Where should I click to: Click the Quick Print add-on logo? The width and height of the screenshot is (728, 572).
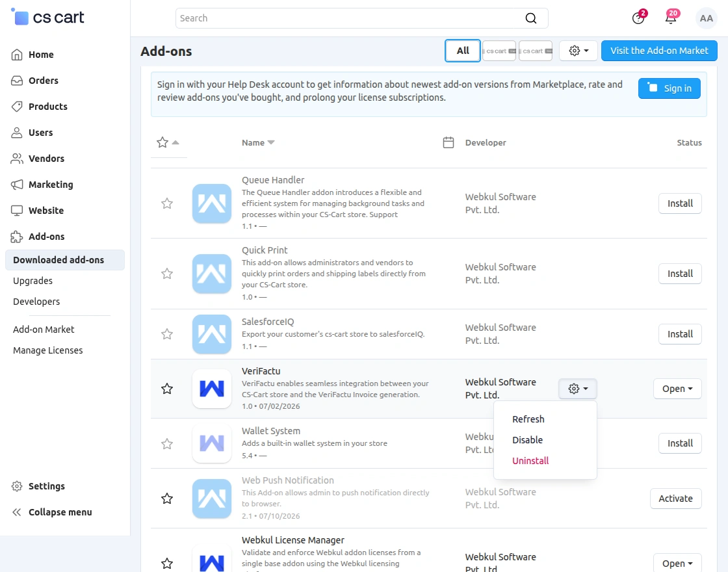[x=212, y=274]
